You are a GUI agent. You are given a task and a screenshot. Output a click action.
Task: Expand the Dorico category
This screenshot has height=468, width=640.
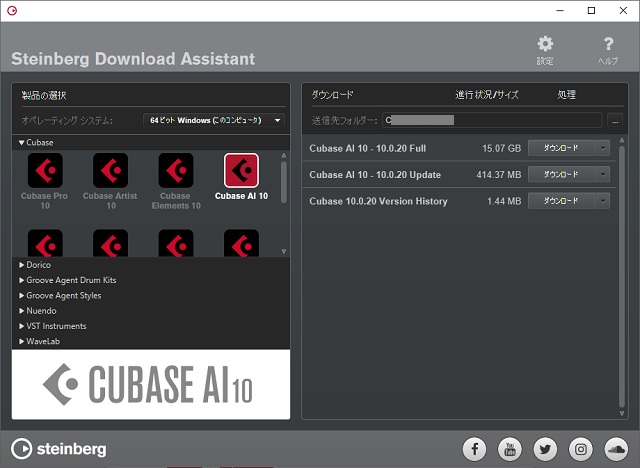point(22,265)
